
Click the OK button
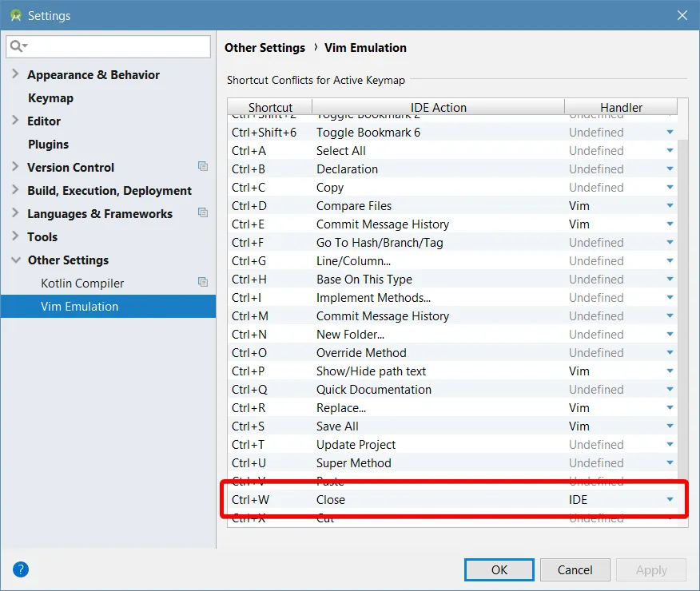pos(499,569)
